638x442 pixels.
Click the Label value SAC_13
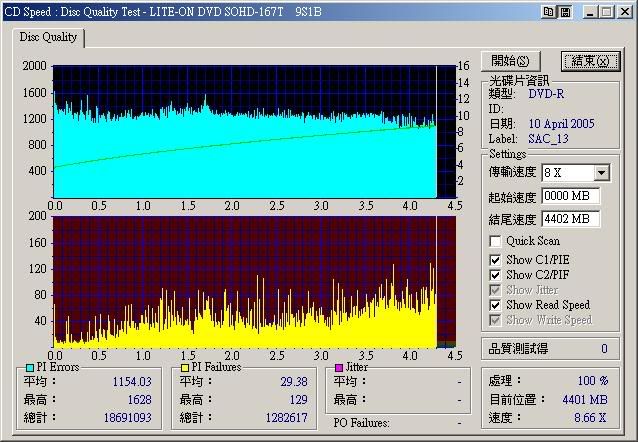548,139
